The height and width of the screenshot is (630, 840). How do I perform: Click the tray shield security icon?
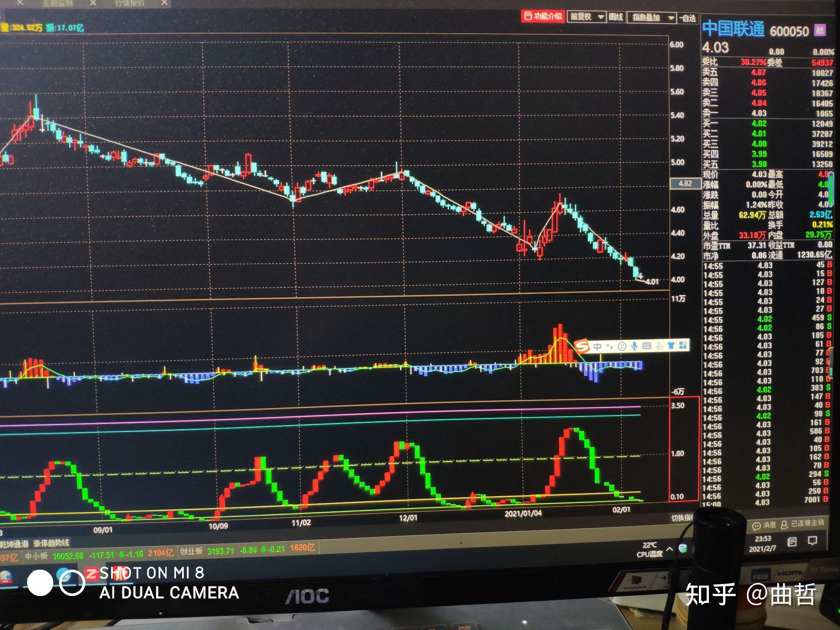[682, 548]
